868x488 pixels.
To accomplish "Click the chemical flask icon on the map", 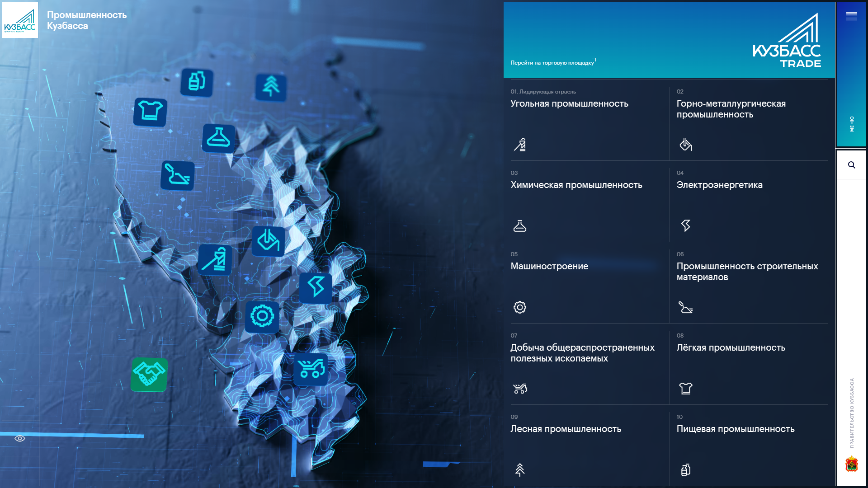I will [219, 138].
